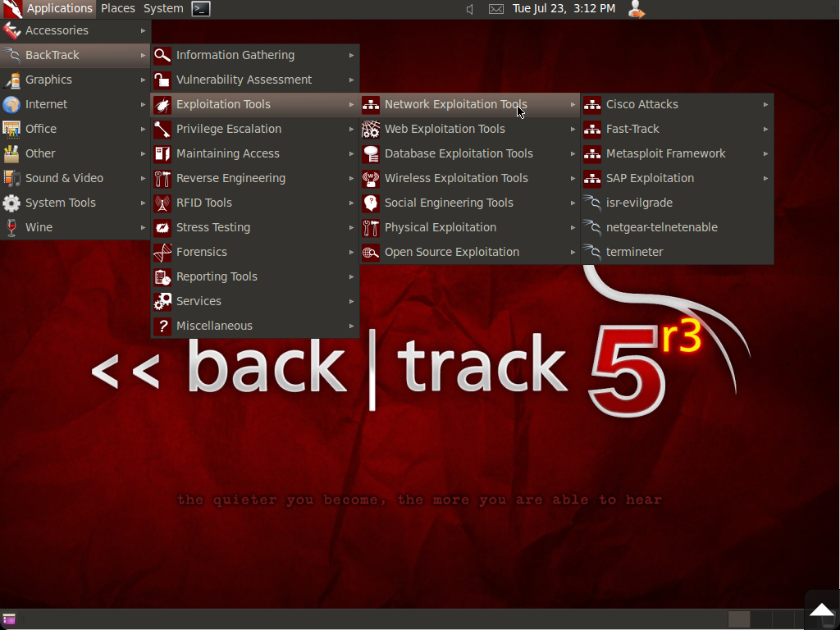Click the Web Exploitation Tools icon
840x630 pixels.
(371, 129)
